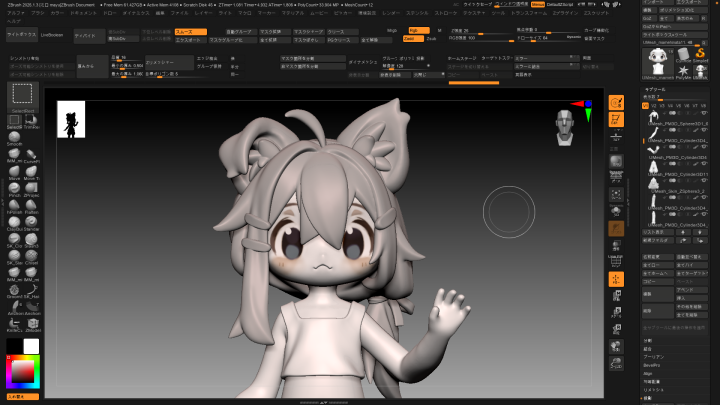The width and height of the screenshot is (720, 405).
Task: Open the ドキュメント menu
Action: pos(83,13)
